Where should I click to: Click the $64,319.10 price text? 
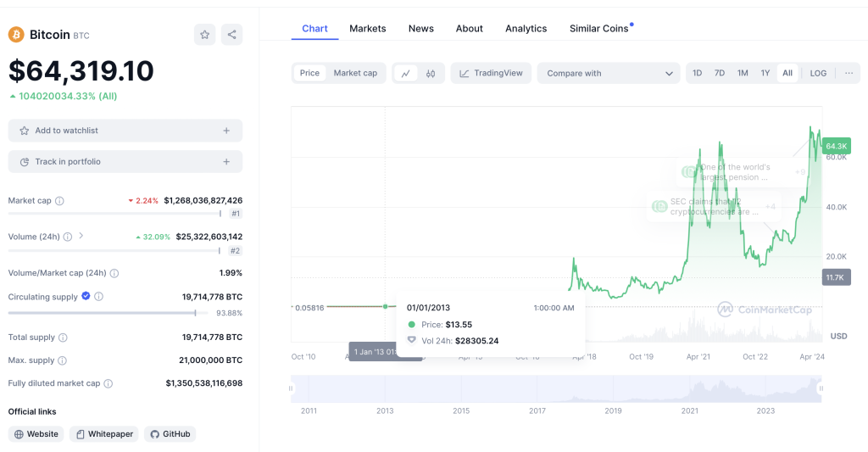pos(81,71)
